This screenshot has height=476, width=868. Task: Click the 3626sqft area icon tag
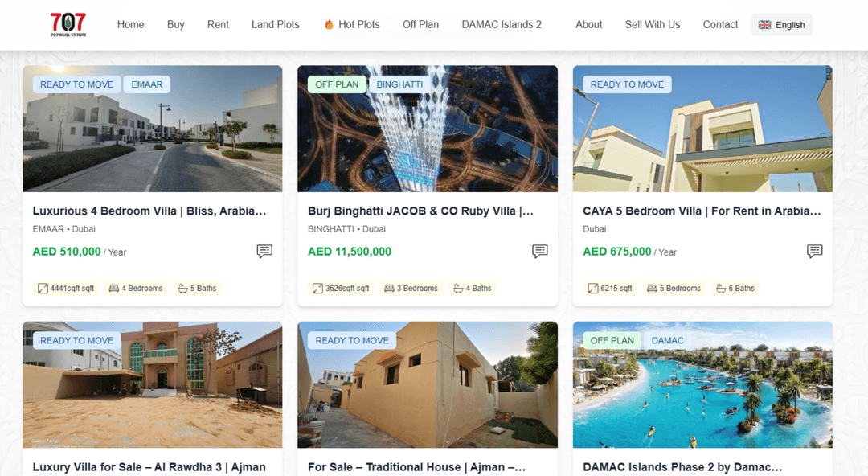coord(341,288)
